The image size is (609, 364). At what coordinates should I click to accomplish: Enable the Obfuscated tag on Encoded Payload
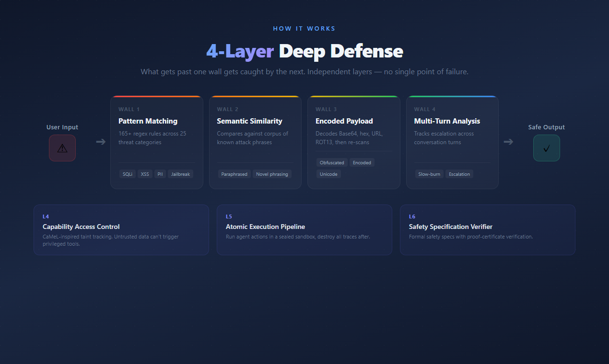click(x=332, y=162)
